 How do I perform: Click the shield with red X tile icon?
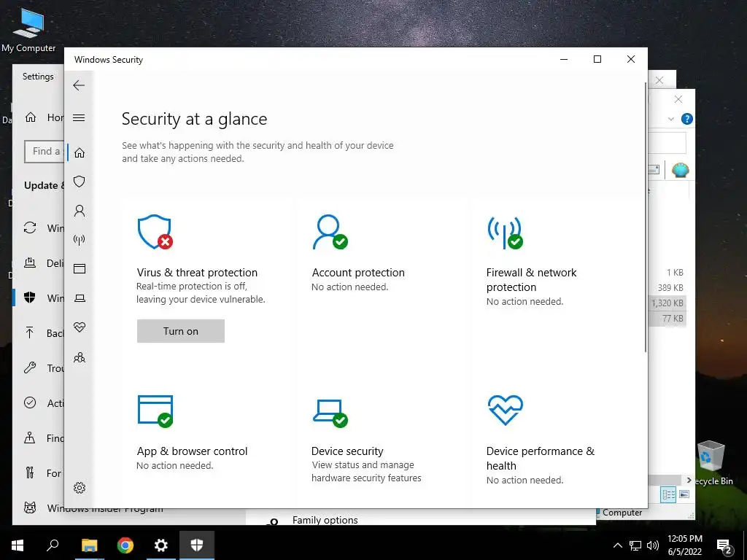pos(155,232)
